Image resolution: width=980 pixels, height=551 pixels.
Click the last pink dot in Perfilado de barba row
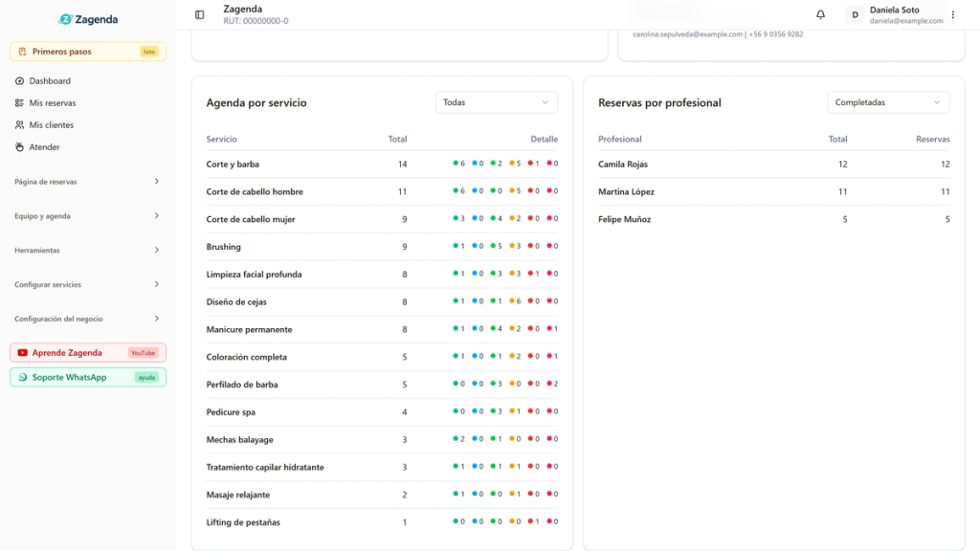(549, 383)
